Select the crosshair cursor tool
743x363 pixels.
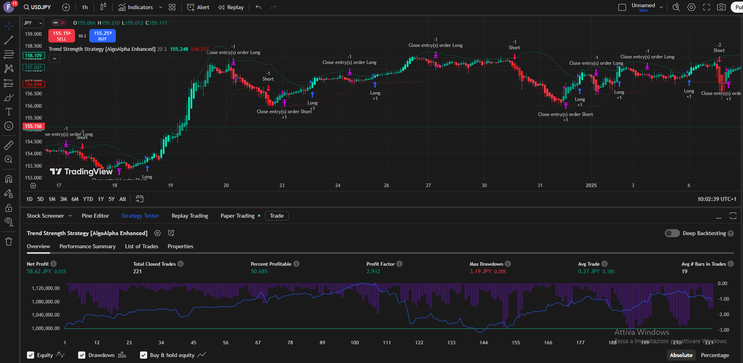point(9,26)
